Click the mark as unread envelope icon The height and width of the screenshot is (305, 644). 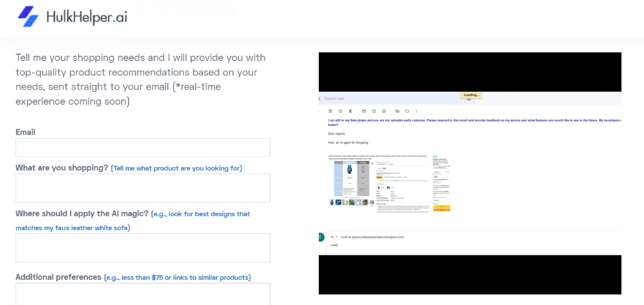click(x=364, y=111)
